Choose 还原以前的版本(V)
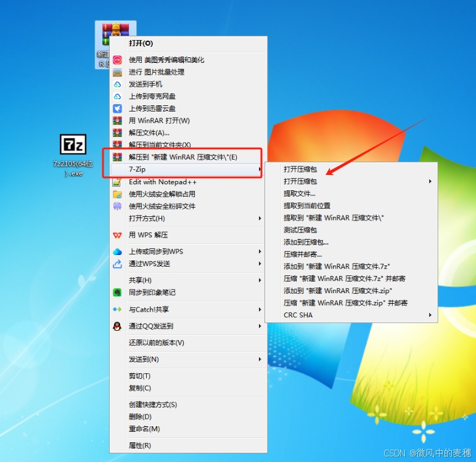The height and width of the screenshot is (462, 476). coord(188,342)
